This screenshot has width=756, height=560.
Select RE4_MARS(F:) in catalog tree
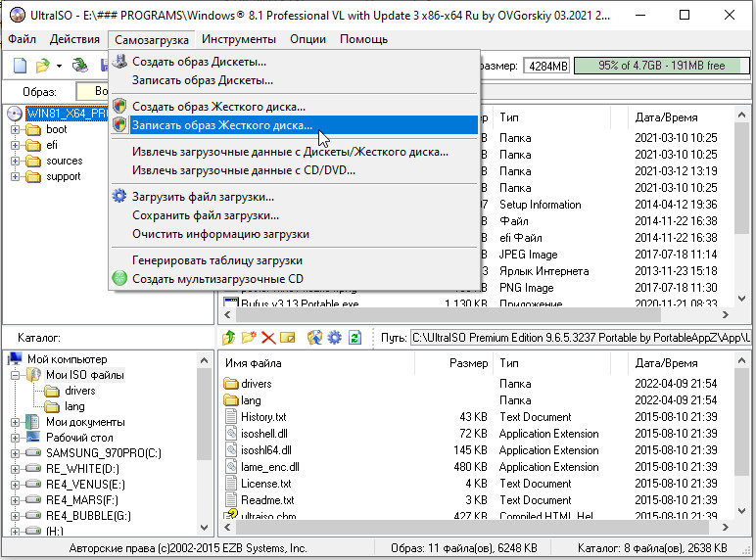82,499
